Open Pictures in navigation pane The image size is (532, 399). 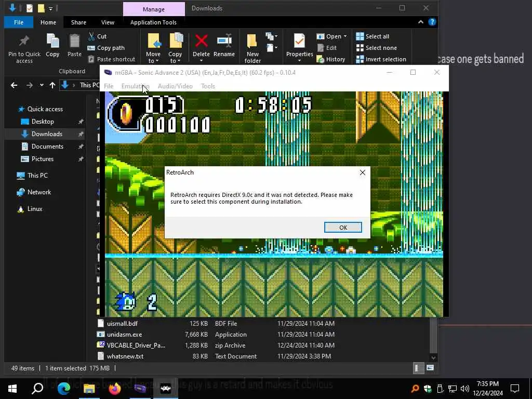(43, 159)
